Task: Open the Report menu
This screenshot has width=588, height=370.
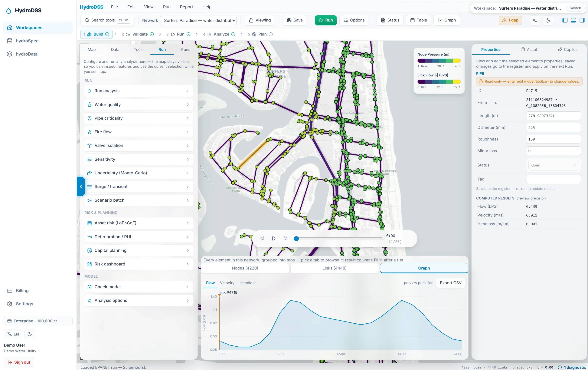Action: coord(186,7)
